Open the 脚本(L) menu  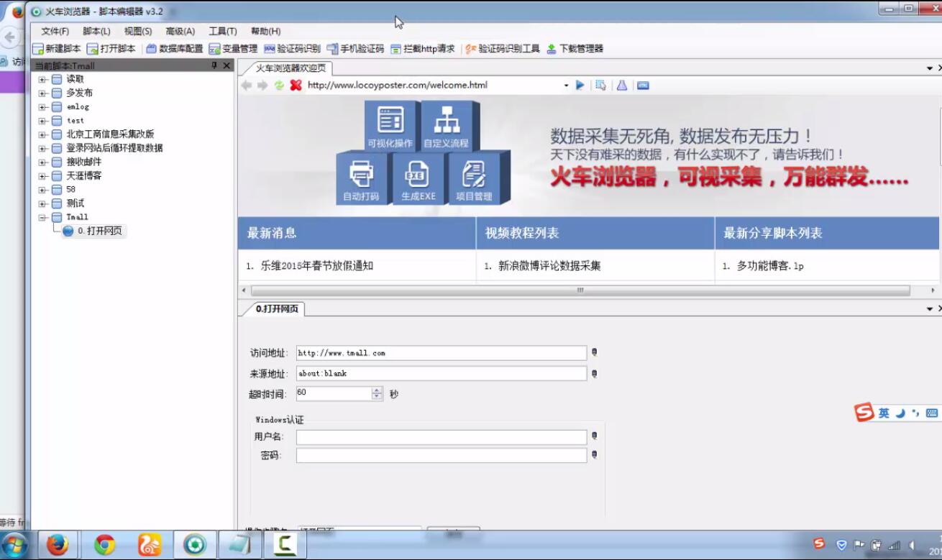point(96,31)
